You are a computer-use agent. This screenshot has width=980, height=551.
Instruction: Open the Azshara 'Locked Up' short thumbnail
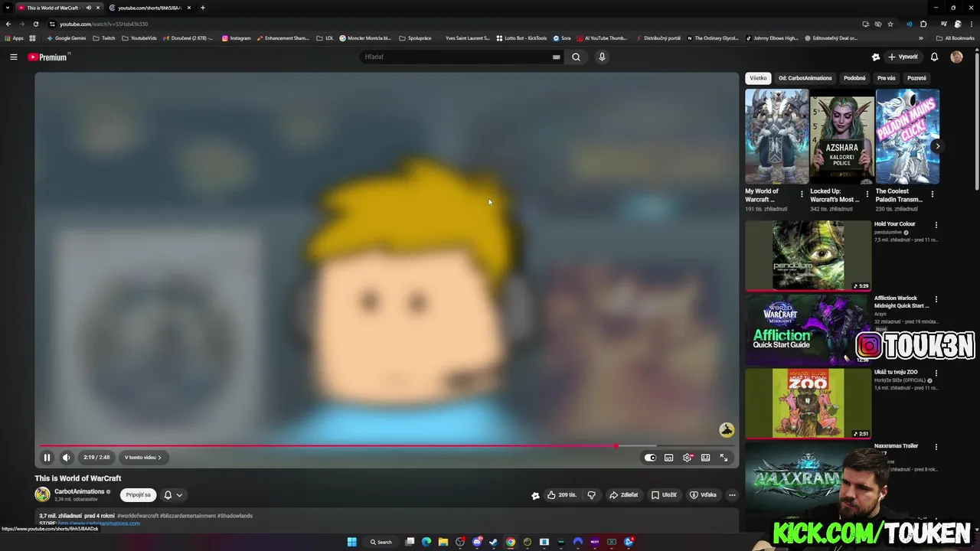(x=841, y=136)
